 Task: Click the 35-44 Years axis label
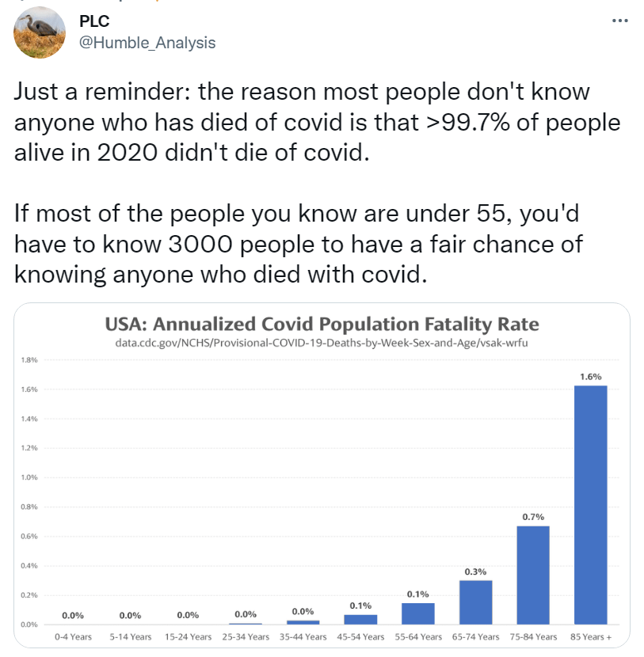tap(303, 636)
